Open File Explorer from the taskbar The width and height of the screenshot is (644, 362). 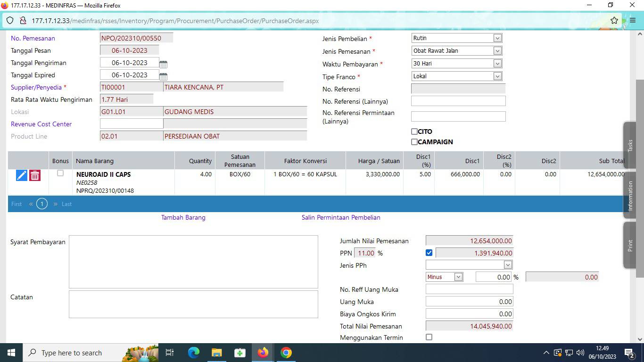point(216,353)
